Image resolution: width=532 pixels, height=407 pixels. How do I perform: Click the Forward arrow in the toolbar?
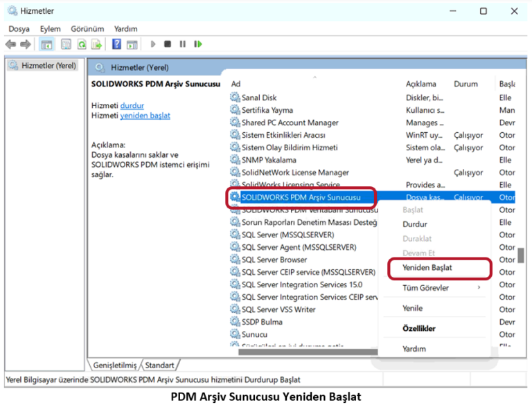(26, 44)
